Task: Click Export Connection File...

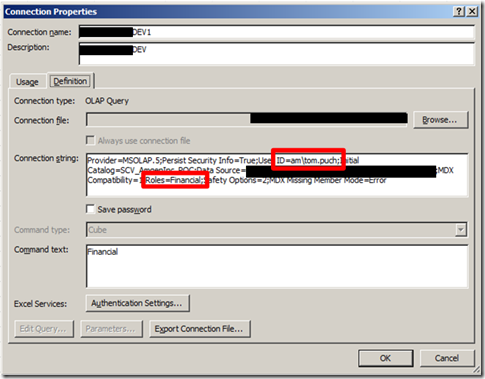Action: click(200, 329)
